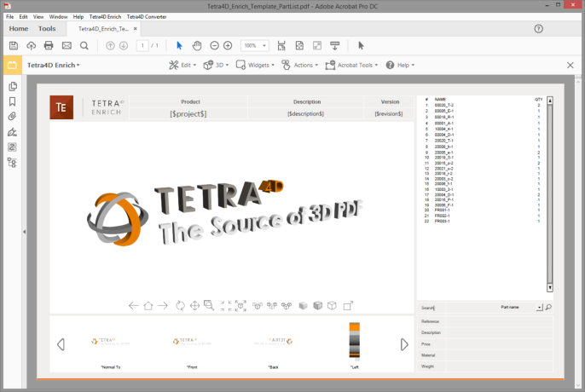Click the 3D next view right arrow

[163, 306]
